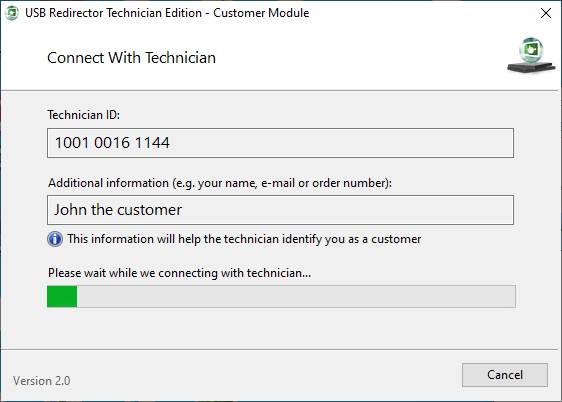Click the connection progress bar
Screen dimensions: 562x402
pos(281,296)
